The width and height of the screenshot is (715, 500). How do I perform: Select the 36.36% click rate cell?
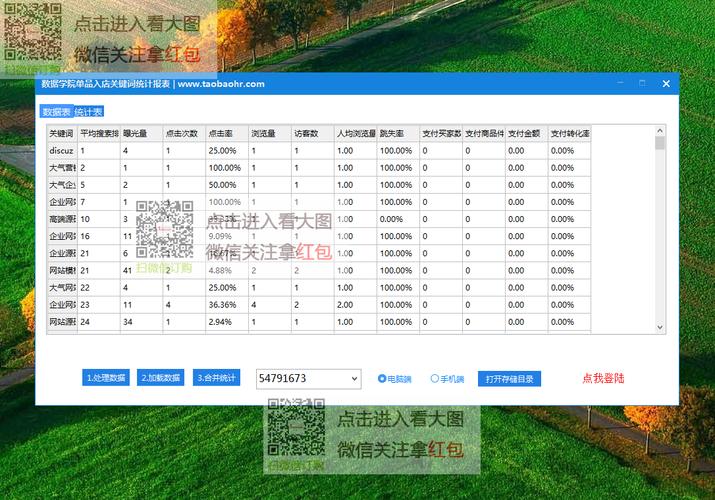pyautogui.click(x=227, y=305)
